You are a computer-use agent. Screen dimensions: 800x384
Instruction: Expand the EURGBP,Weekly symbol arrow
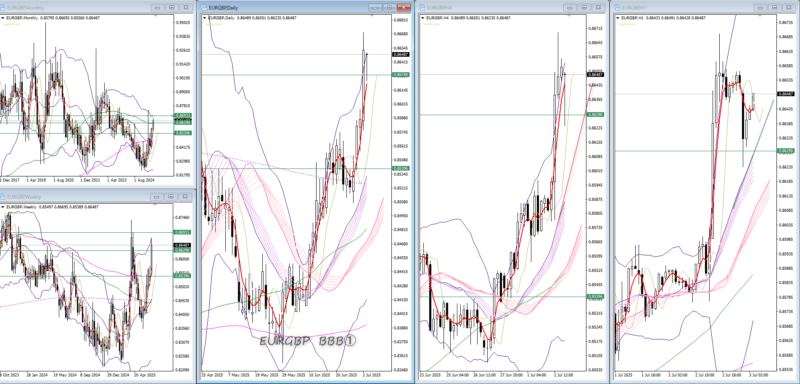click(2, 207)
